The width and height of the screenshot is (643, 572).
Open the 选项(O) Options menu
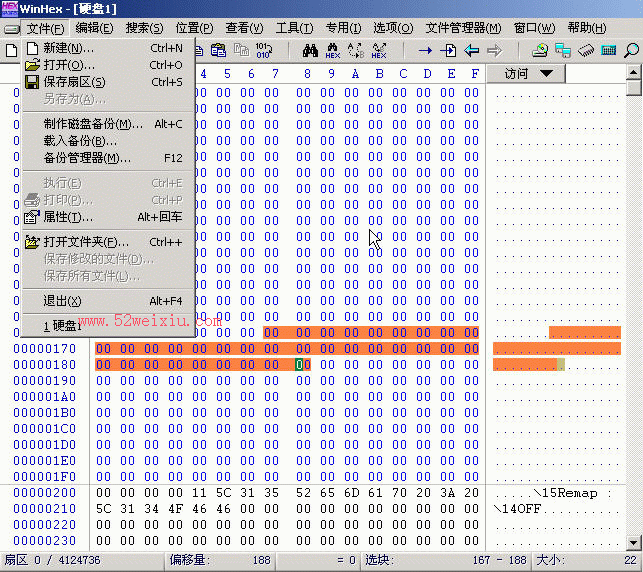point(393,28)
